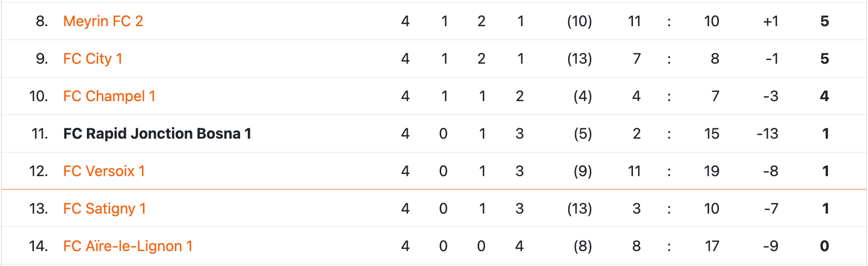Select rank number 11 in the bold row
Screen dimensions: 868x266
coord(40,134)
